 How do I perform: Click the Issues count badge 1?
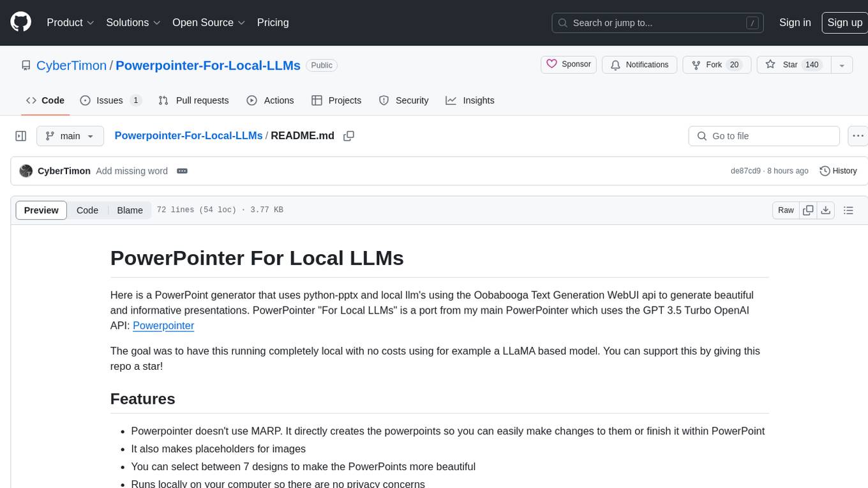(x=135, y=100)
